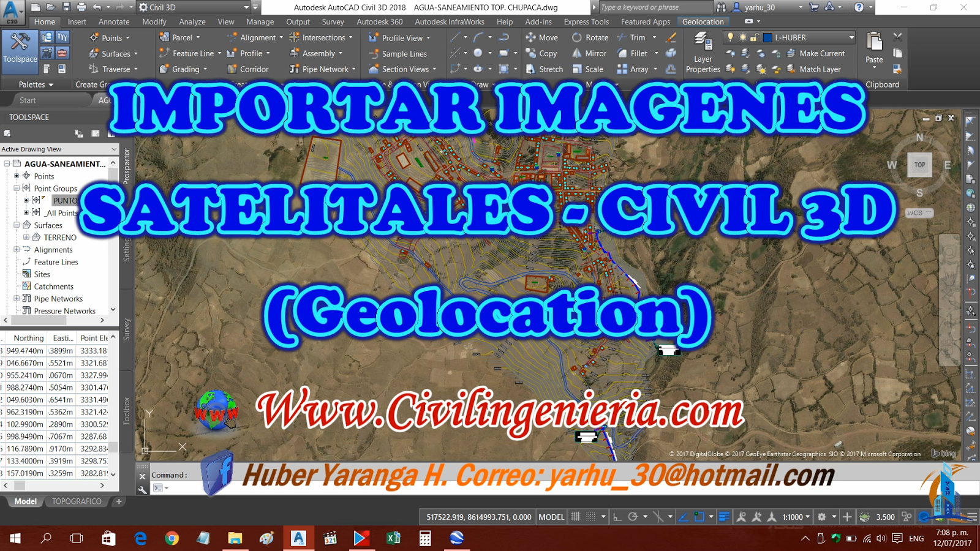Click the blue layer color swatch
This screenshot has height=551, width=980.
(767, 37)
